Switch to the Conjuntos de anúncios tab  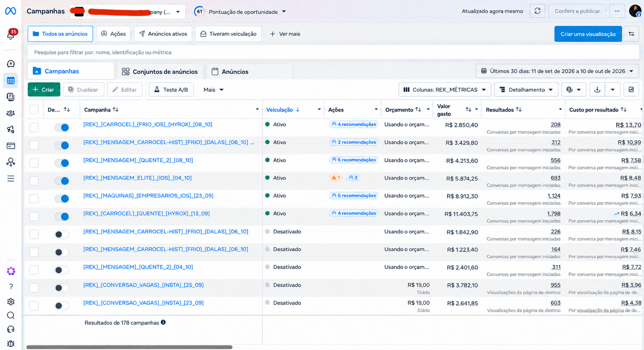coord(160,72)
